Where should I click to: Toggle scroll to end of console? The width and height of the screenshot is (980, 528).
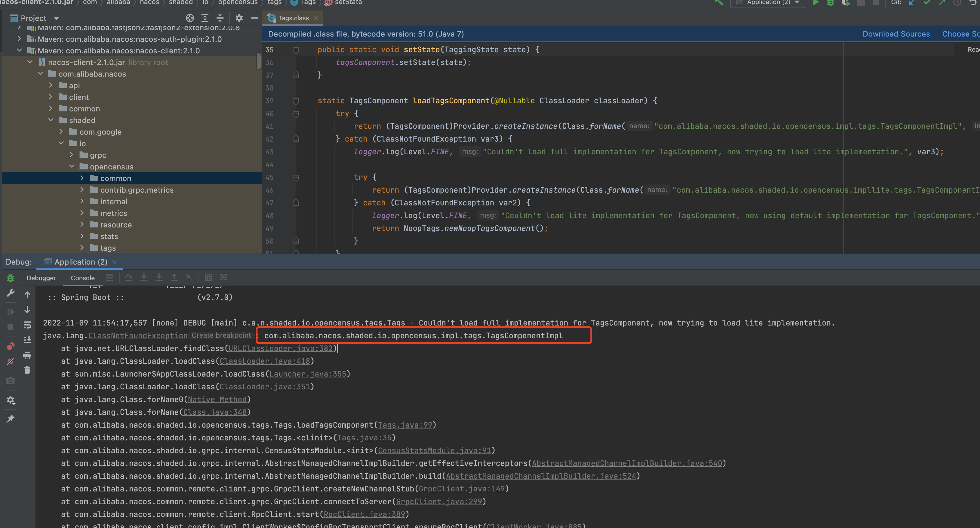(27, 339)
